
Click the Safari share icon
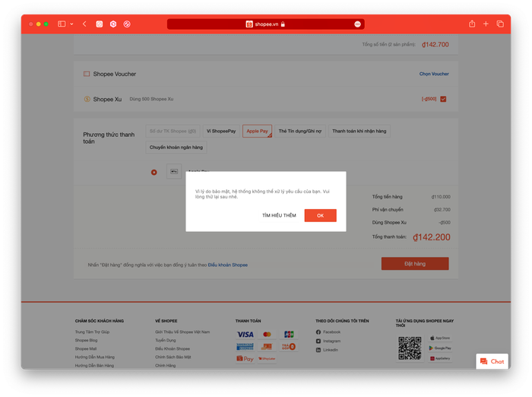(472, 24)
